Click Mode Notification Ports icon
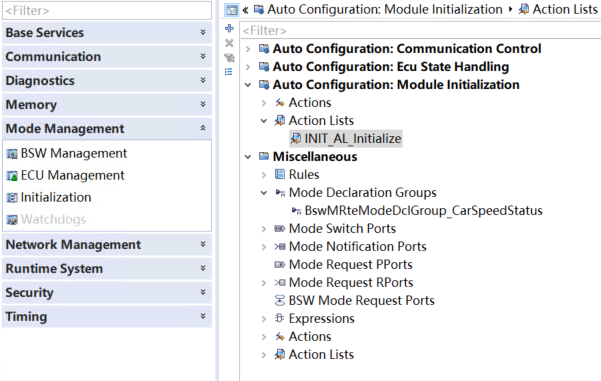The image size is (601, 381). [280, 246]
